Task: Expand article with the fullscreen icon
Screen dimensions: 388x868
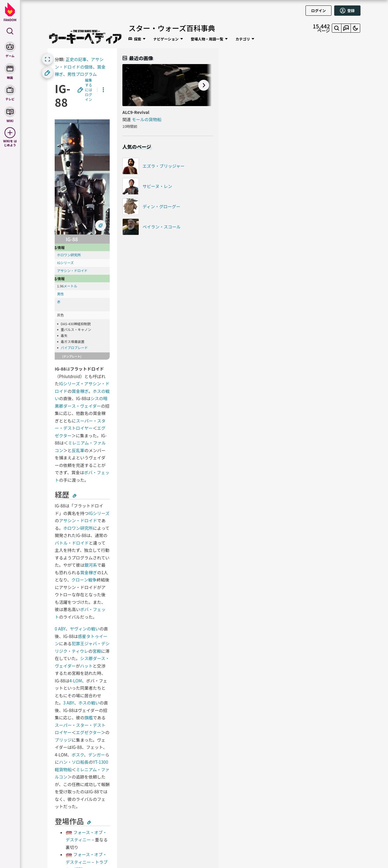Action: tap(47, 59)
